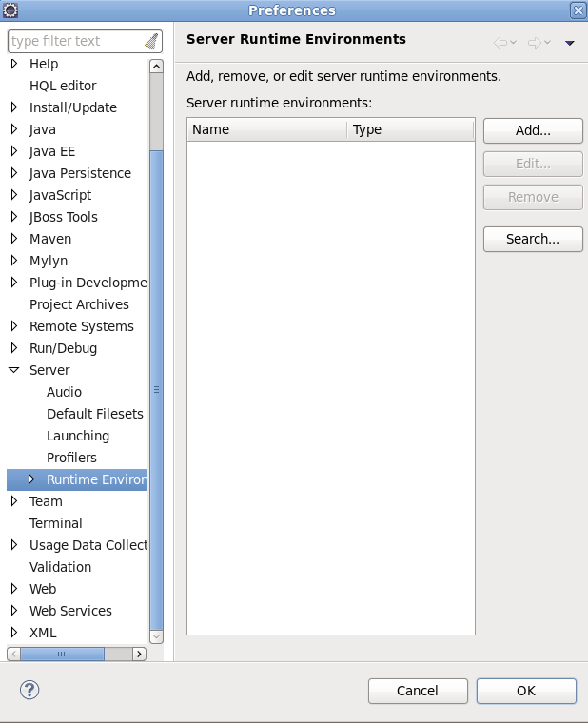Select Default Filesets under Server
Viewport: 588px width, 723px height.
pos(94,414)
